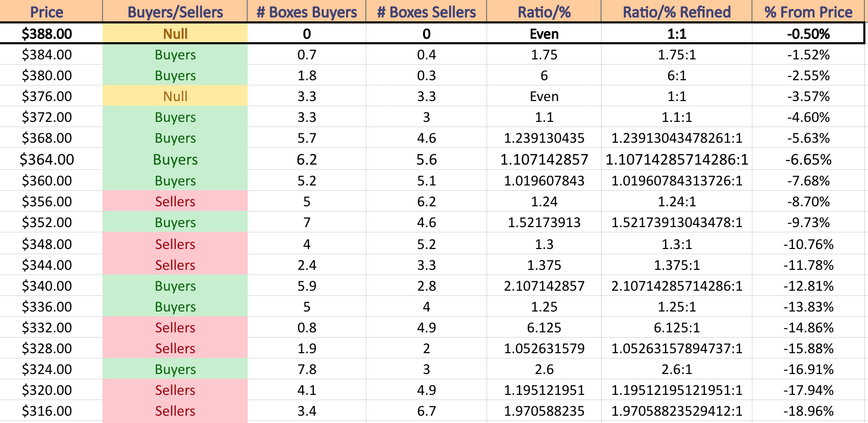Screen dimensions: 868x423
Task: Select the 1.239130435 ratio cell
Action: [544, 138]
